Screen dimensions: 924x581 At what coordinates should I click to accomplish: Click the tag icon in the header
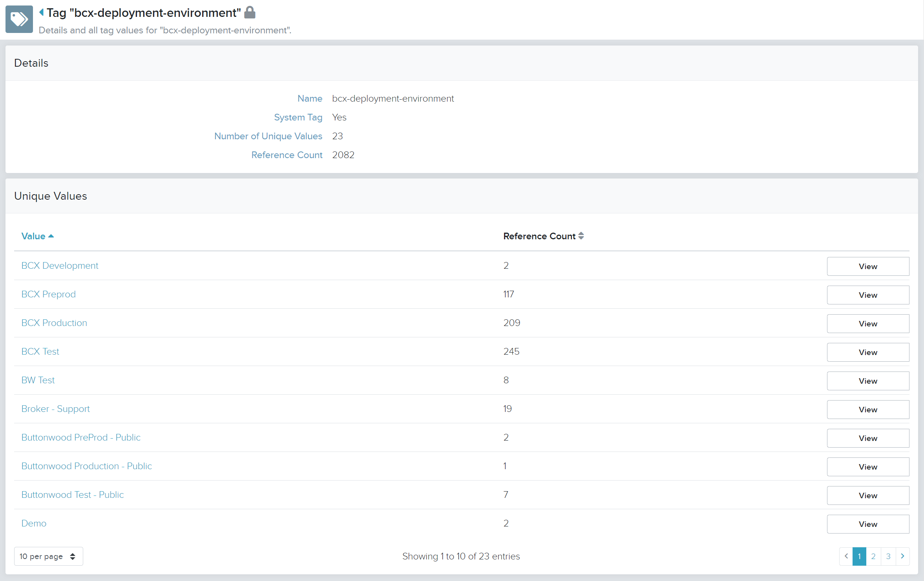tap(19, 19)
